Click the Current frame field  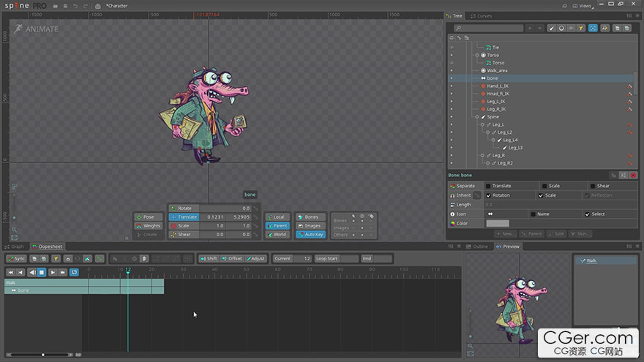(293, 259)
